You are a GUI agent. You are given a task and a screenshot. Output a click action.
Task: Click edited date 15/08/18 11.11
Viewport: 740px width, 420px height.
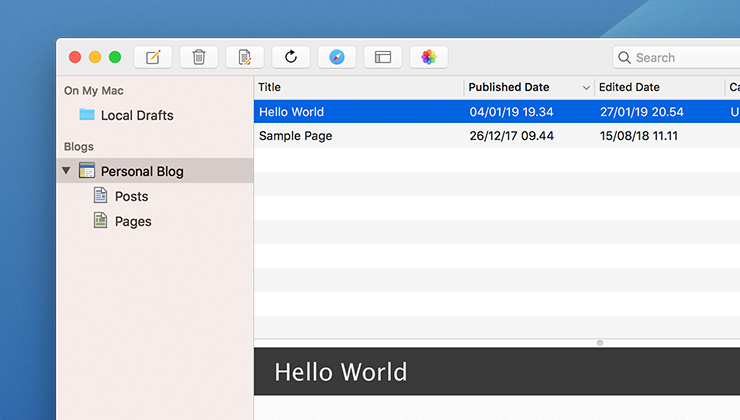(639, 136)
